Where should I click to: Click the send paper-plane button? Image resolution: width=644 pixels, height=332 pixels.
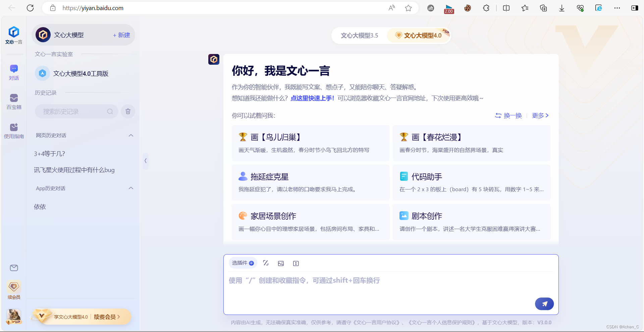[x=544, y=304]
